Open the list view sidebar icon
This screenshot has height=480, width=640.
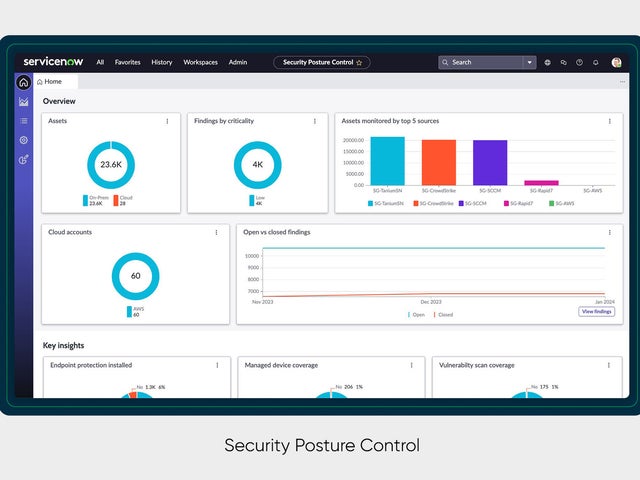point(24,121)
